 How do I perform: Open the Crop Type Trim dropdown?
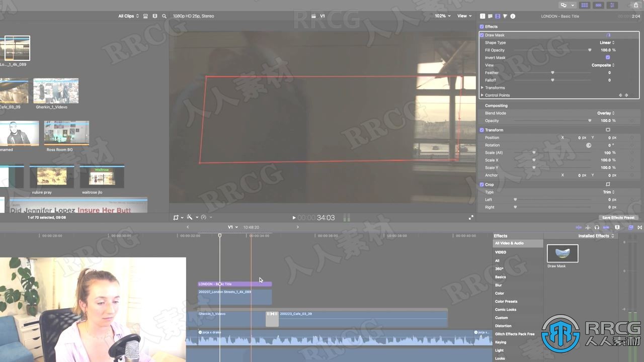coord(609,192)
